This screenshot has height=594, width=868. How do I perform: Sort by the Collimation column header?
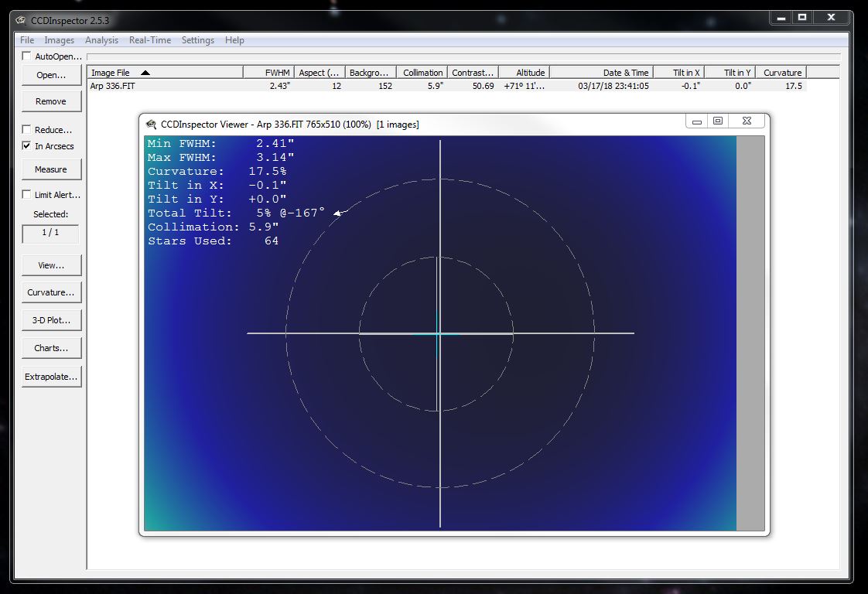coord(422,73)
